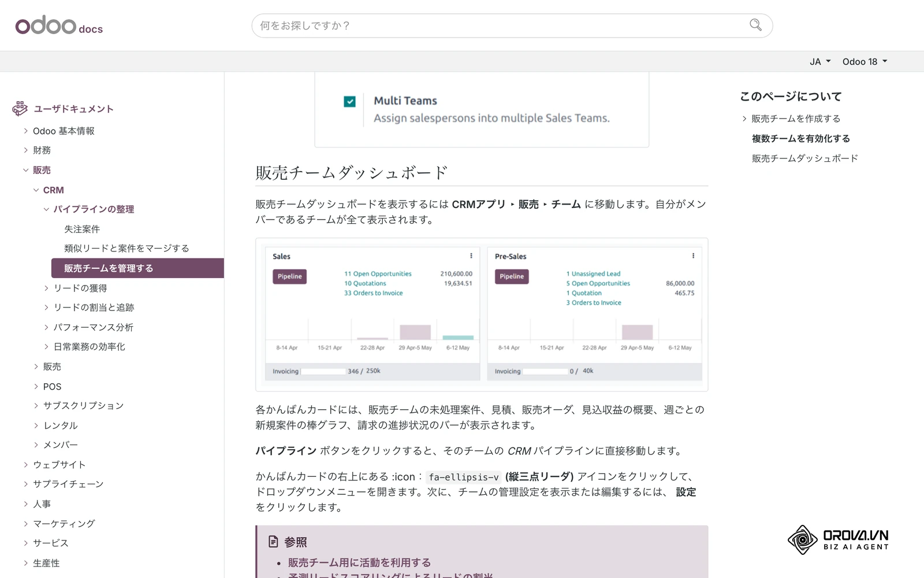
Task: Click the Sales team dashboard screenshot
Action: tap(482, 314)
